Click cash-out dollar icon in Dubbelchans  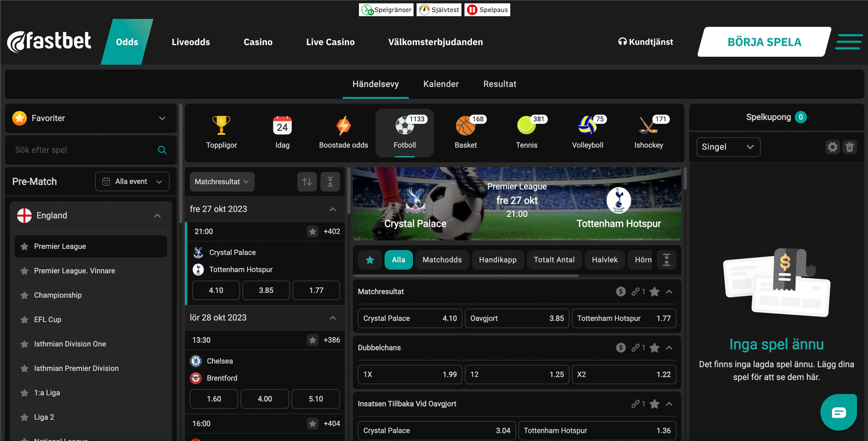click(x=621, y=348)
